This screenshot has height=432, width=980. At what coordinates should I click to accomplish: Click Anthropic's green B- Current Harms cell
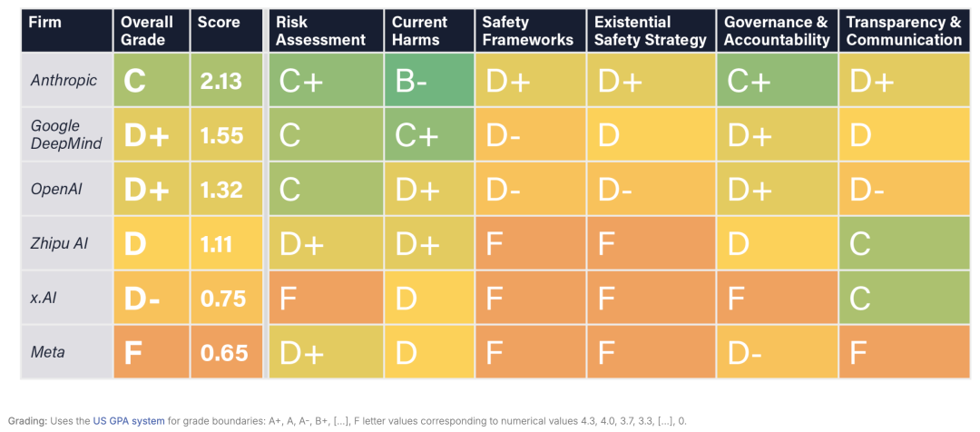429,80
